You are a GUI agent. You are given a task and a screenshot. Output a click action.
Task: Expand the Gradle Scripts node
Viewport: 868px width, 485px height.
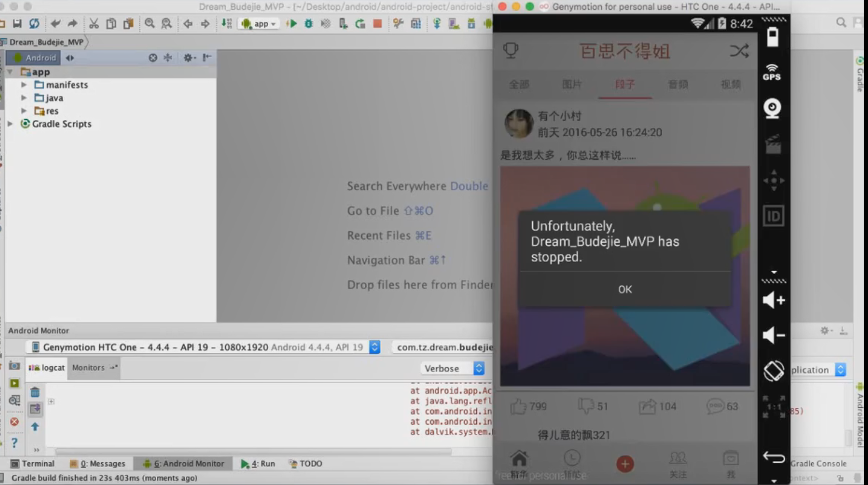pyautogui.click(x=10, y=124)
